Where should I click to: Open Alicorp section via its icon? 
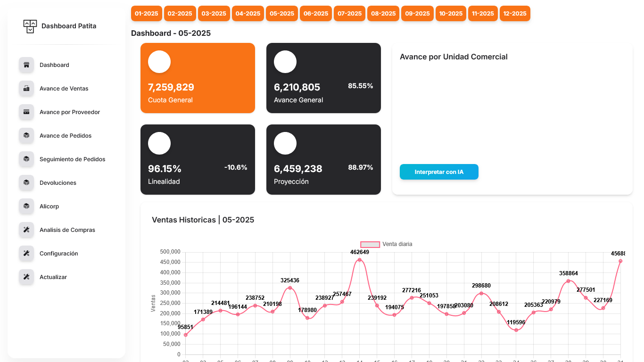coord(26,206)
